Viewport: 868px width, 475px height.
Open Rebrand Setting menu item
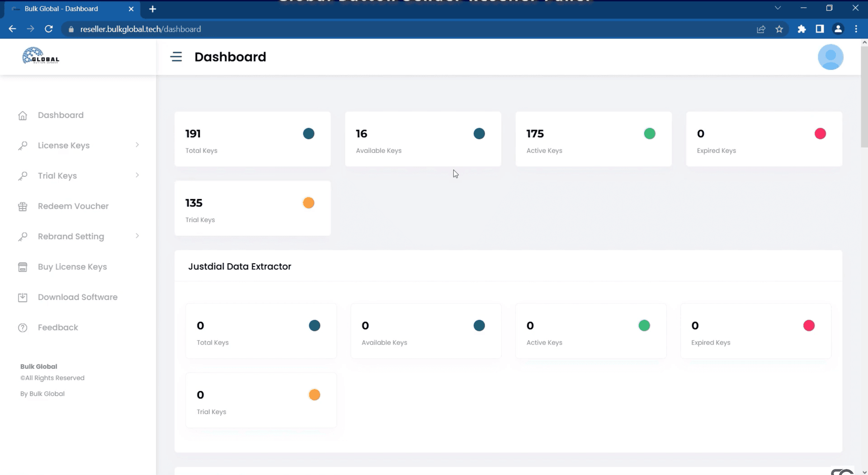[71, 236]
